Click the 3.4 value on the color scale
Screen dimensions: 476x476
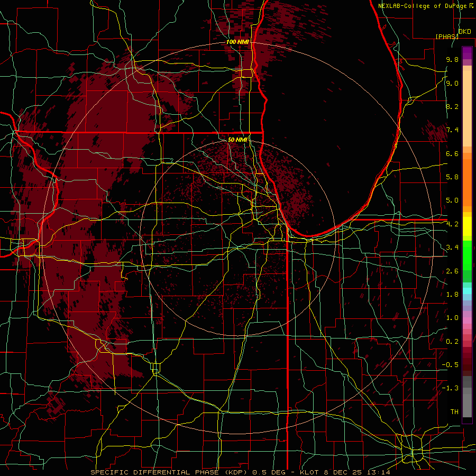452,248
